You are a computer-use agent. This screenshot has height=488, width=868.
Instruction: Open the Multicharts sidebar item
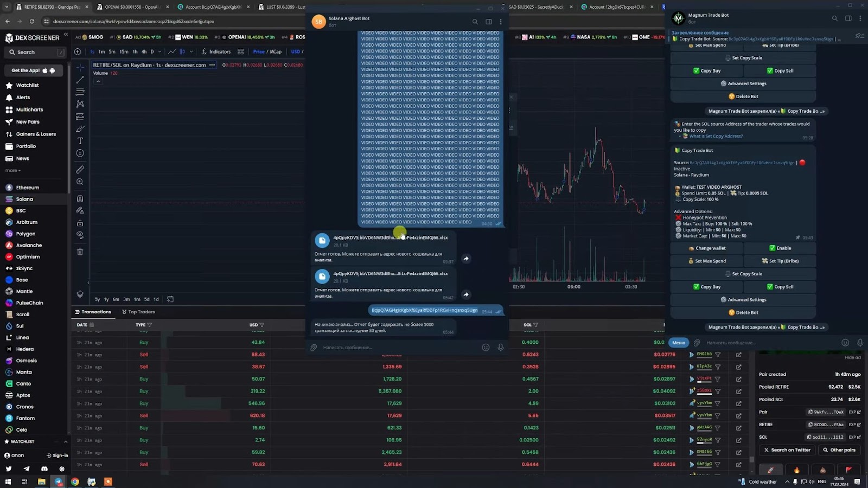click(29, 110)
